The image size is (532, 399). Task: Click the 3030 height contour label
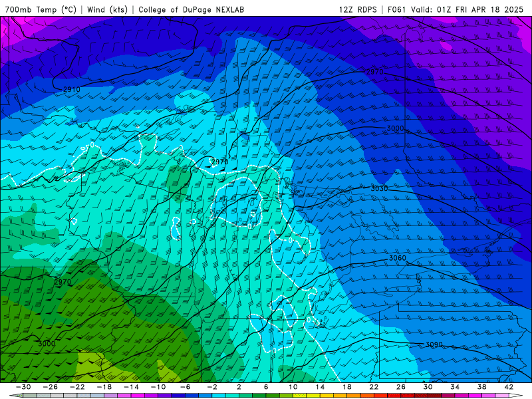pyautogui.click(x=379, y=188)
